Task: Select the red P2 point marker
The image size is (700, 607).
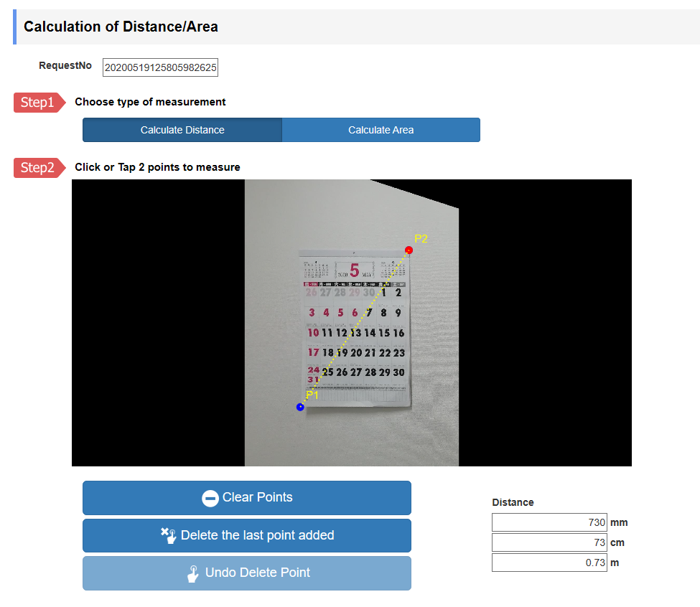Action: pyautogui.click(x=409, y=250)
